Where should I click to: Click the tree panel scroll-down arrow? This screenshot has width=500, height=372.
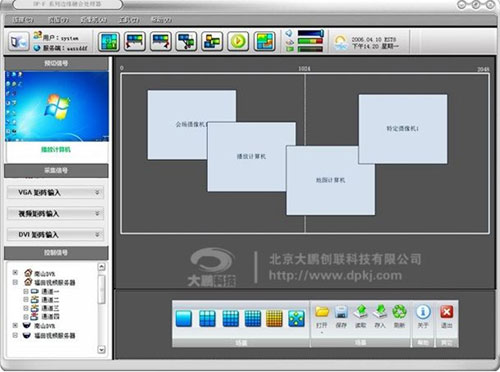pyautogui.click(x=102, y=349)
